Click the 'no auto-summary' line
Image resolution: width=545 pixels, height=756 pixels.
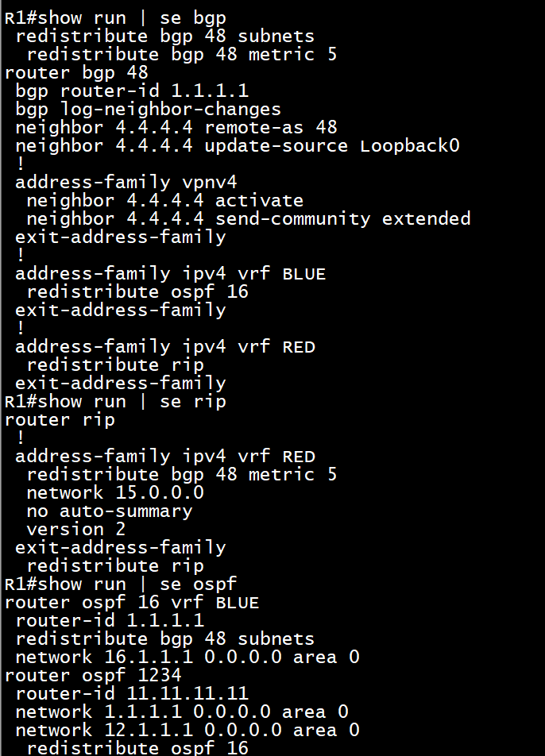pyautogui.click(x=110, y=511)
